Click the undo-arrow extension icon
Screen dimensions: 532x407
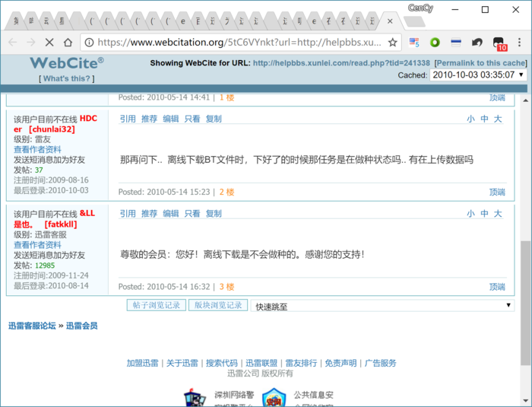(x=477, y=43)
